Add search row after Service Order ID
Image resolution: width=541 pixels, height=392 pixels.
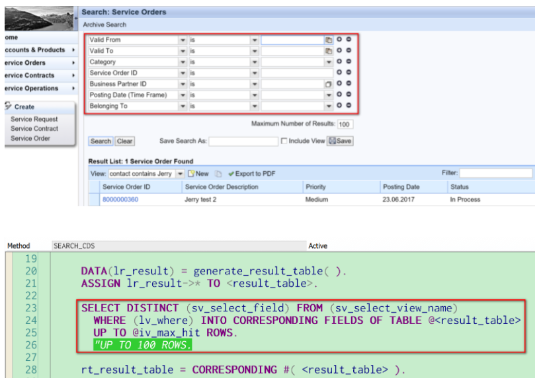[339, 73]
